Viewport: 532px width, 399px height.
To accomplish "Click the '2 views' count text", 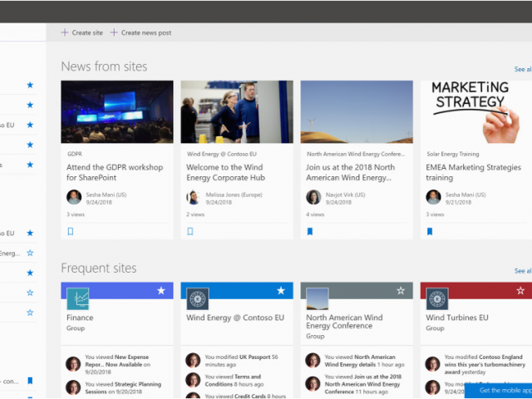I will click(195, 214).
